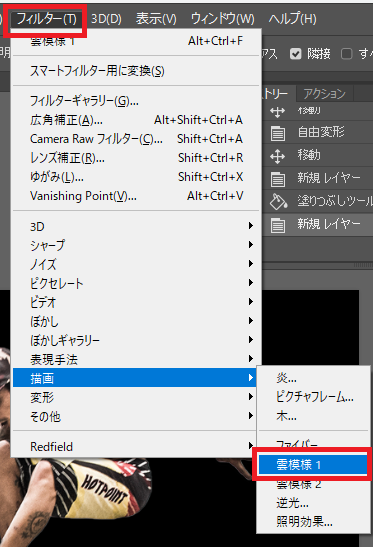Image resolution: width=373 pixels, height=547 pixels.
Task: Open Vanishing Point(V)...
Action: click(x=136, y=196)
